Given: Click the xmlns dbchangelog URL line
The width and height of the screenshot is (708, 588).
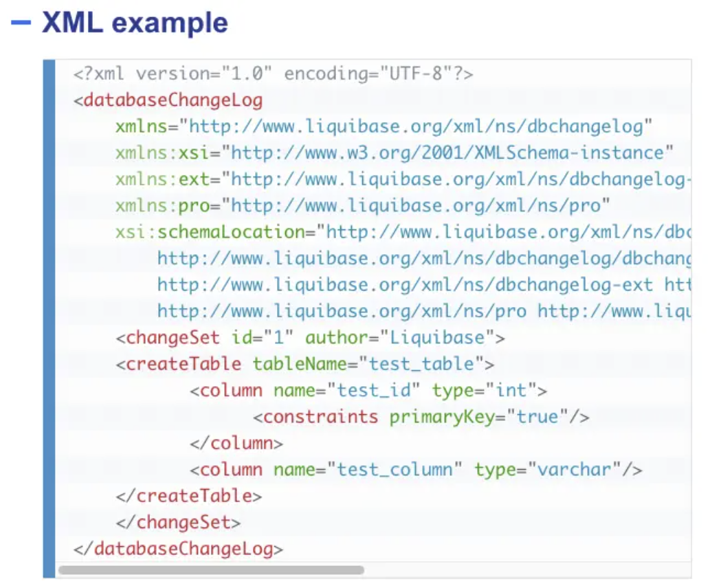Looking at the screenshot, I should tap(384, 126).
